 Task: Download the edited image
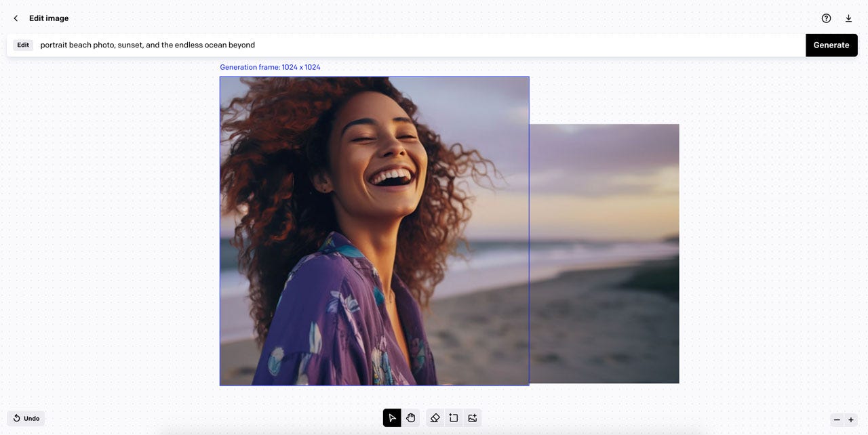848,18
